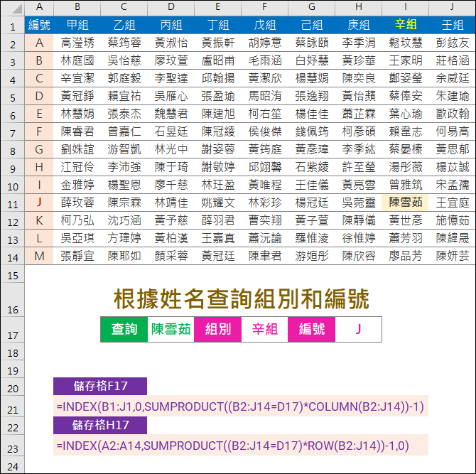Select cell containing 錢佩筠
Viewport: 476px width, 474px height.
[x=312, y=131]
